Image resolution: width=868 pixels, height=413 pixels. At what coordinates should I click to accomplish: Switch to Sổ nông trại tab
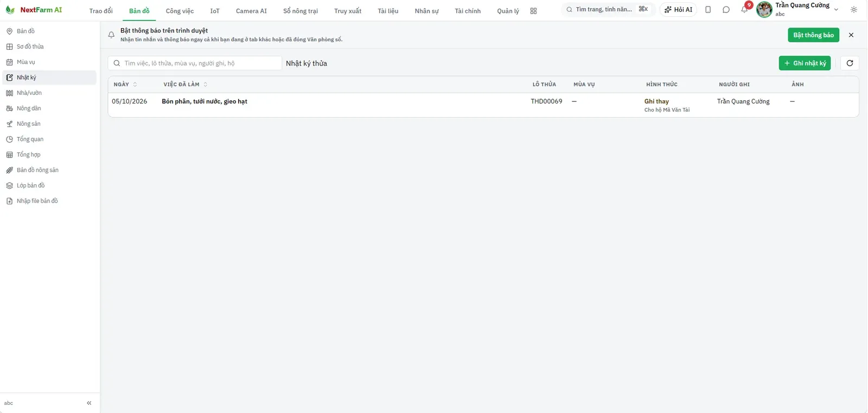(301, 11)
